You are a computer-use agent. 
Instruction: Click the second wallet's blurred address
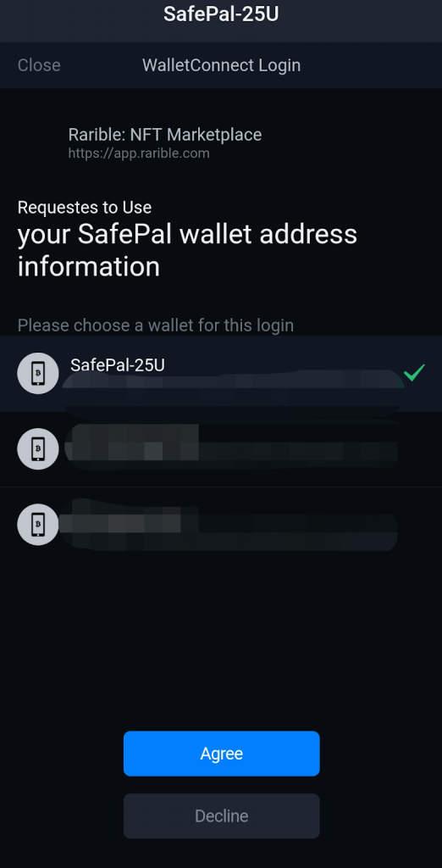coord(232,453)
